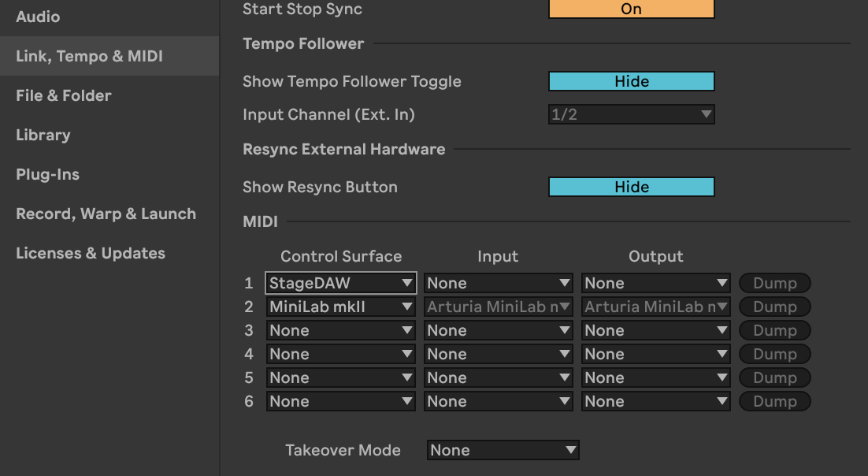Toggle Show Tempo Follower Toggle Hide button

point(631,81)
